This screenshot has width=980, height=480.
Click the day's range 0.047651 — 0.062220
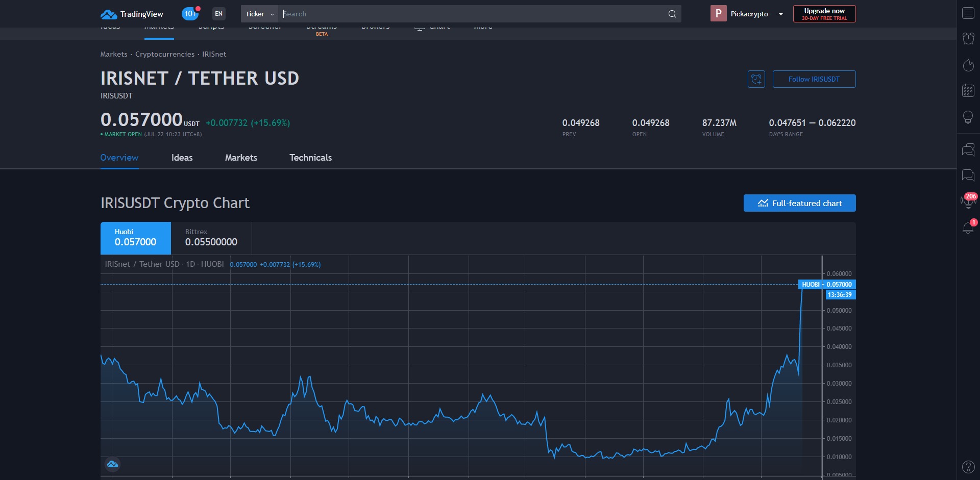812,123
